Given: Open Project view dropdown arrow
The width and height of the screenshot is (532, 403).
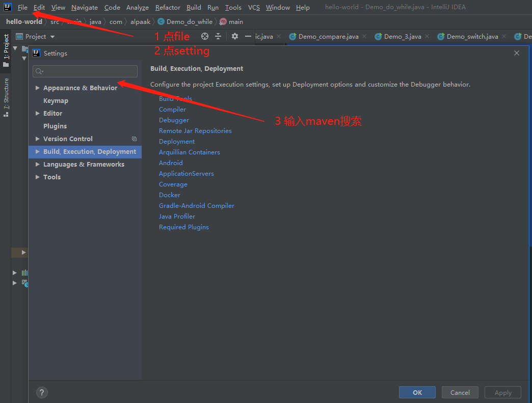Looking at the screenshot, I should click(52, 37).
